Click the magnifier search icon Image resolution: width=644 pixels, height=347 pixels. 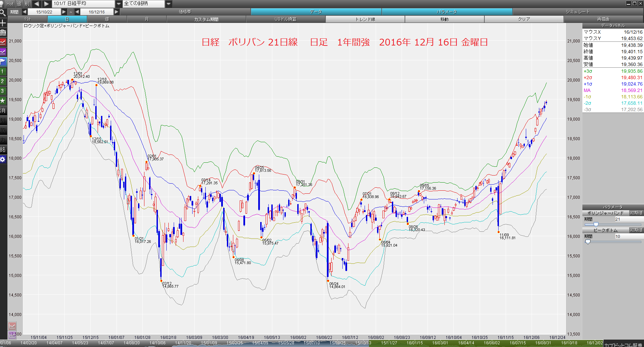coord(3,13)
